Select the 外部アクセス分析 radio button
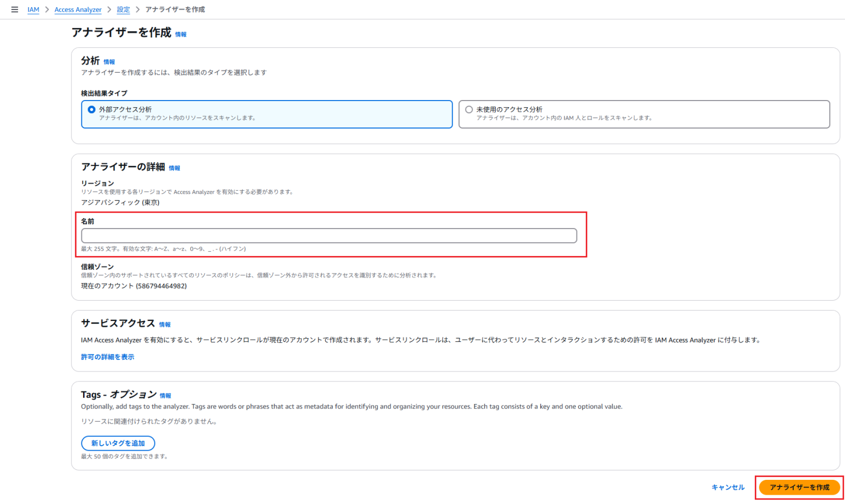This screenshot has height=504, width=845. 90,110
